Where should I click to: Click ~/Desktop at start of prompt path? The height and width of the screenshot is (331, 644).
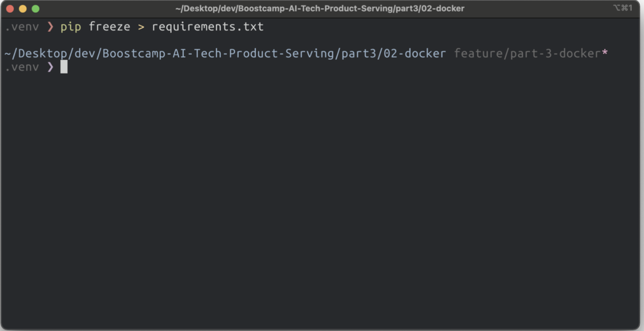pos(35,53)
